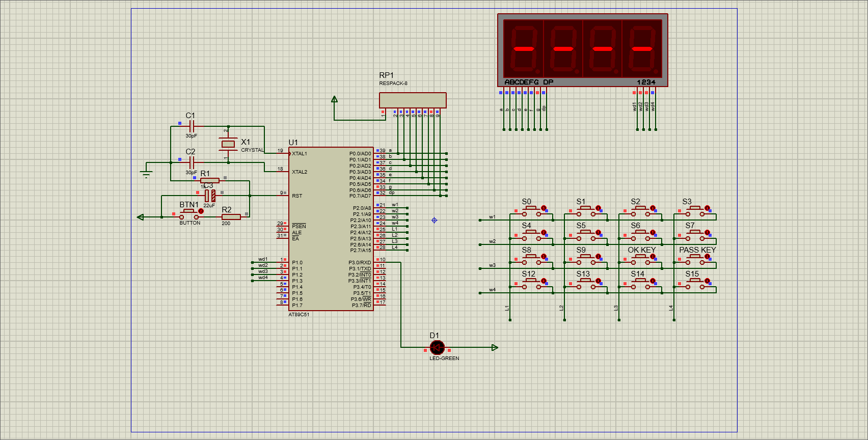Screen dimensions: 868x440
Task: Click keypad switch S4
Action: (532, 235)
